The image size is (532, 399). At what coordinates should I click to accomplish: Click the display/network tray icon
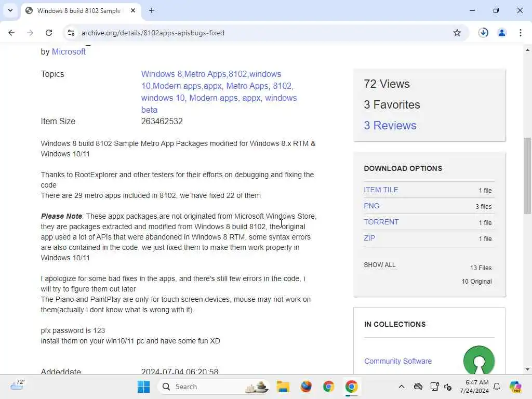tap(434, 387)
